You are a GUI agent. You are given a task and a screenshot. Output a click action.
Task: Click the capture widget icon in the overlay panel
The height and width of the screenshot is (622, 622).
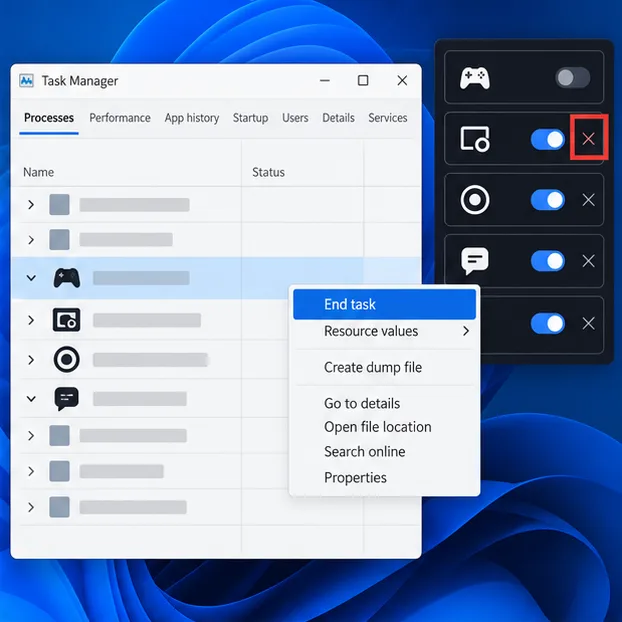click(475, 139)
